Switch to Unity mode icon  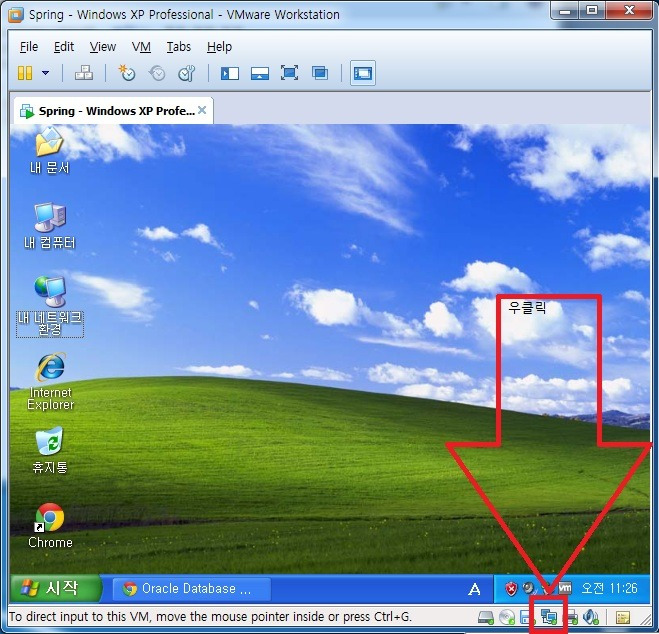(320, 73)
